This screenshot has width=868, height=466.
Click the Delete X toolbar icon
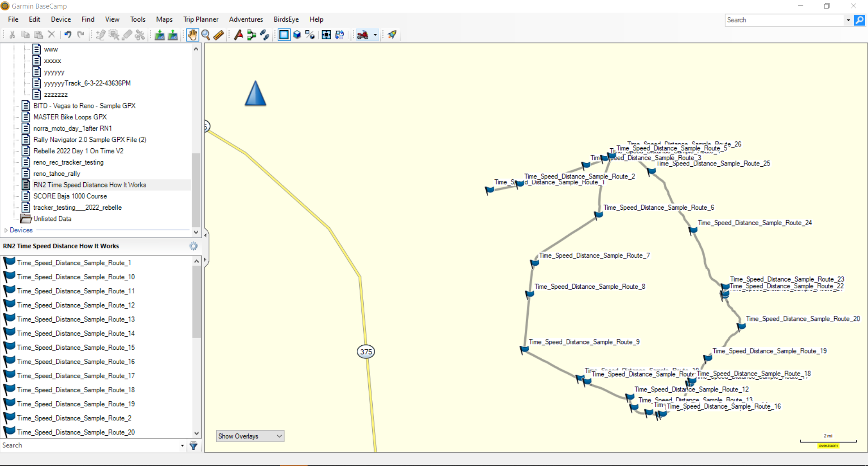[x=52, y=35]
